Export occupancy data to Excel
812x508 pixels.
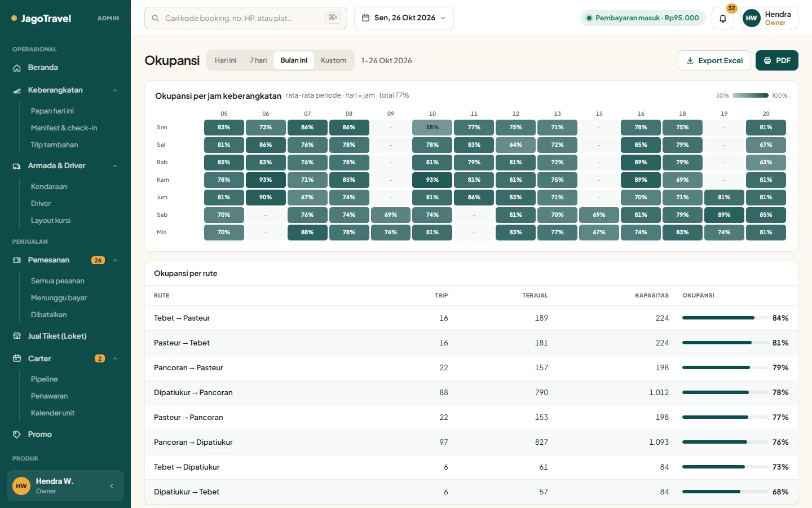(714, 60)
